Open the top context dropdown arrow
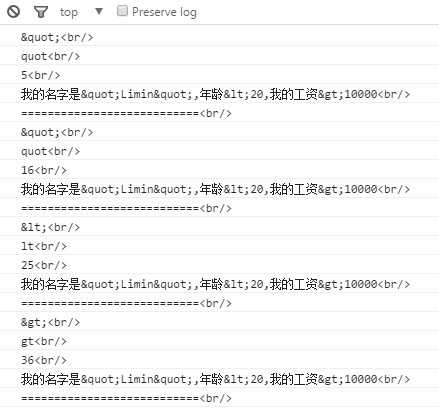Image resolution: width=439 pixels, height=410 pixels. pos(99,12)
